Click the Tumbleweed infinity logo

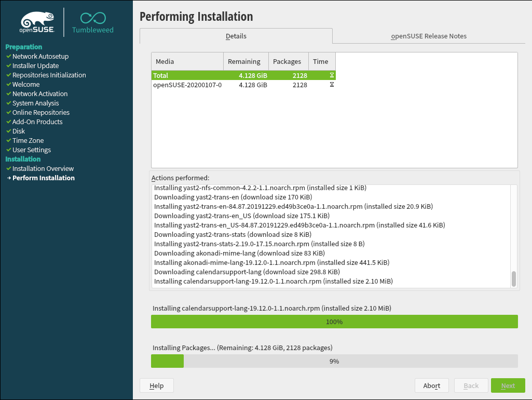coord(92,19)
